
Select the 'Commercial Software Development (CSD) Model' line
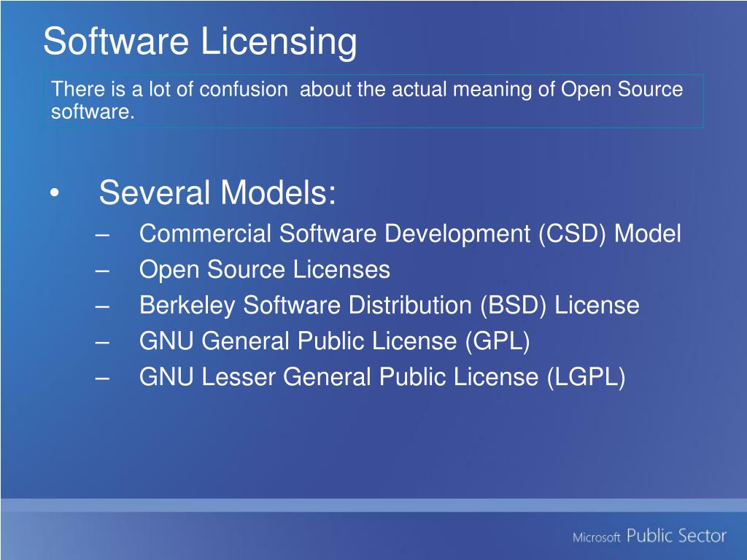coord(410,234)
